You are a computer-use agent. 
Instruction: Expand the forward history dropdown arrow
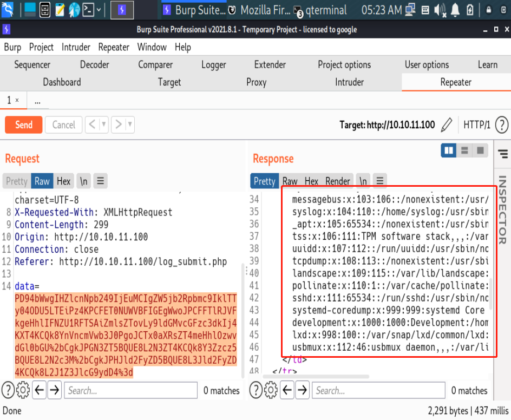click(130, 124)
